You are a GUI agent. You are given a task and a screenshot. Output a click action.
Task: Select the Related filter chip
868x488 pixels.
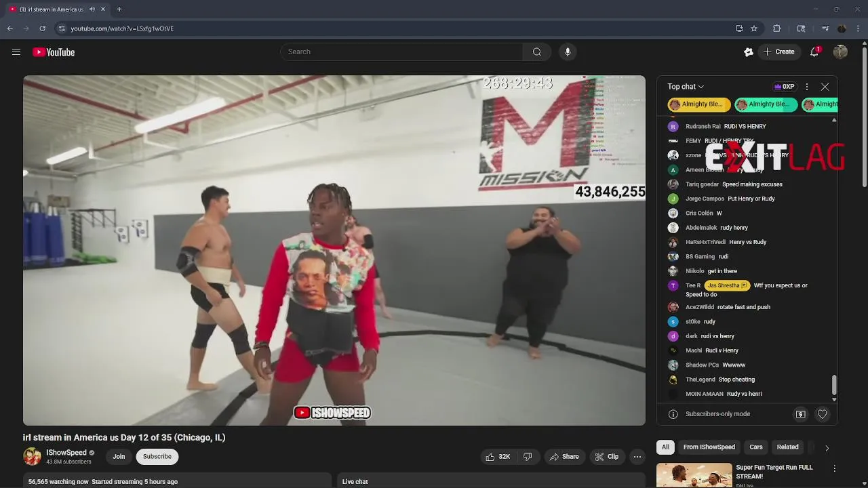787,447
